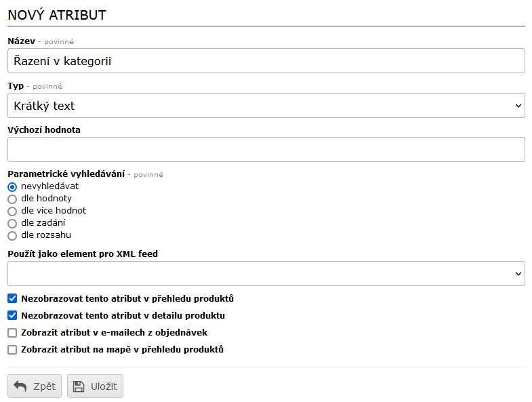
Task: Open the Typ dropdown showing "Krátký text"
Action: [266, 106]
